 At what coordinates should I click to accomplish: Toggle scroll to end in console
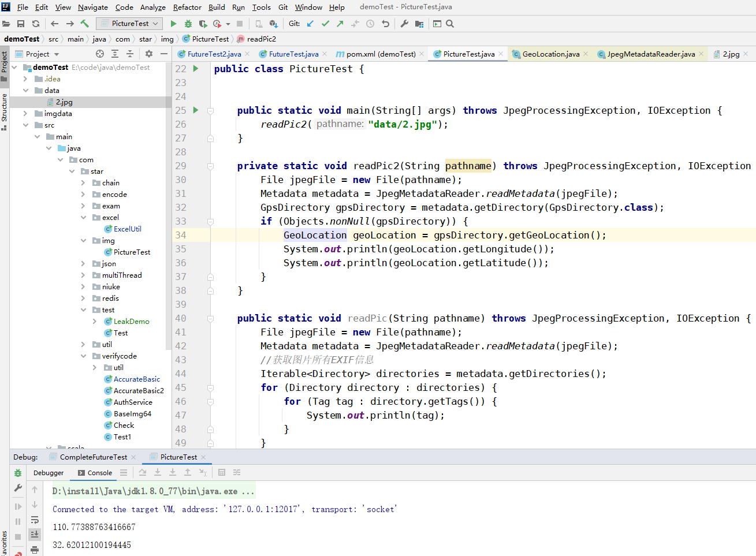(35, 535)
